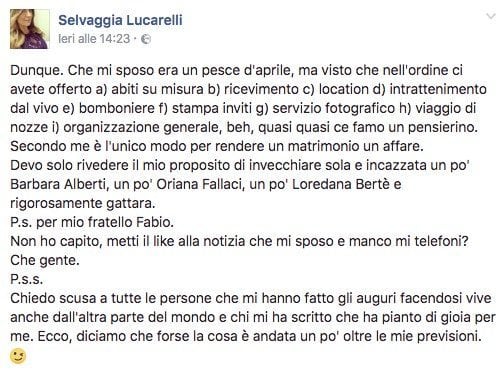
Task: Click the line 'Che gente.'
Action: (45, 260)
